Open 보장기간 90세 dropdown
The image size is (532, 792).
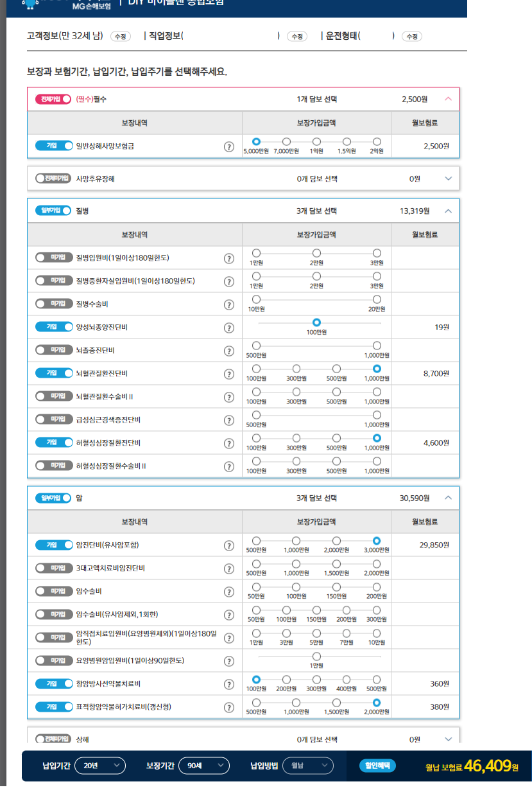point(204,766)
